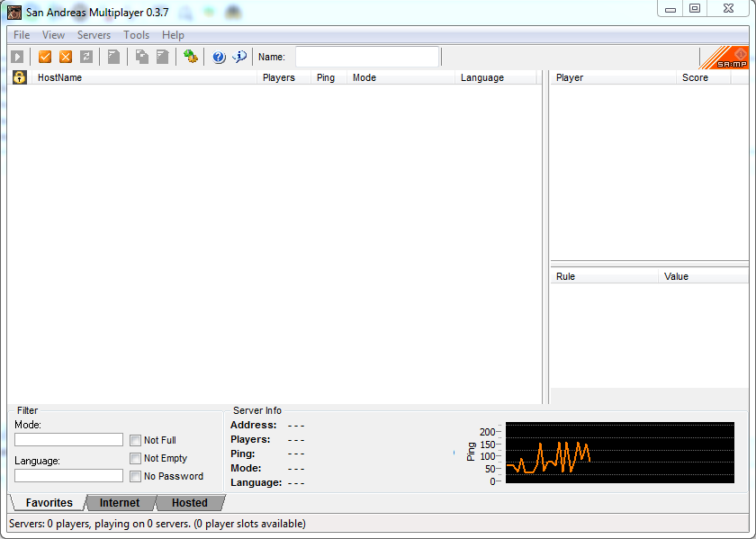Image resolution: width=756 pixels, height=539 pixels.
Task: Enable the Not Empty filter checkbox
Action: [x=136, y=458]
